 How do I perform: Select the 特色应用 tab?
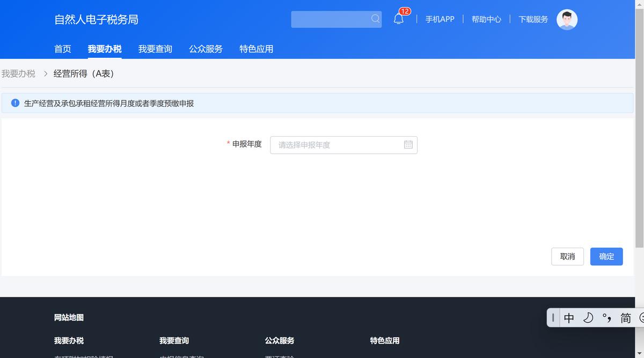256,49
